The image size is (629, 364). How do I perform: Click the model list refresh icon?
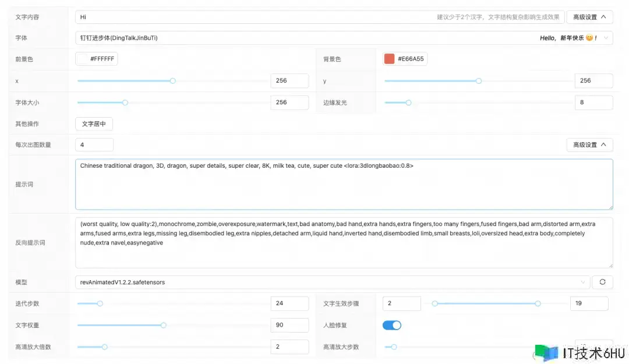click(x=602, y=282)
